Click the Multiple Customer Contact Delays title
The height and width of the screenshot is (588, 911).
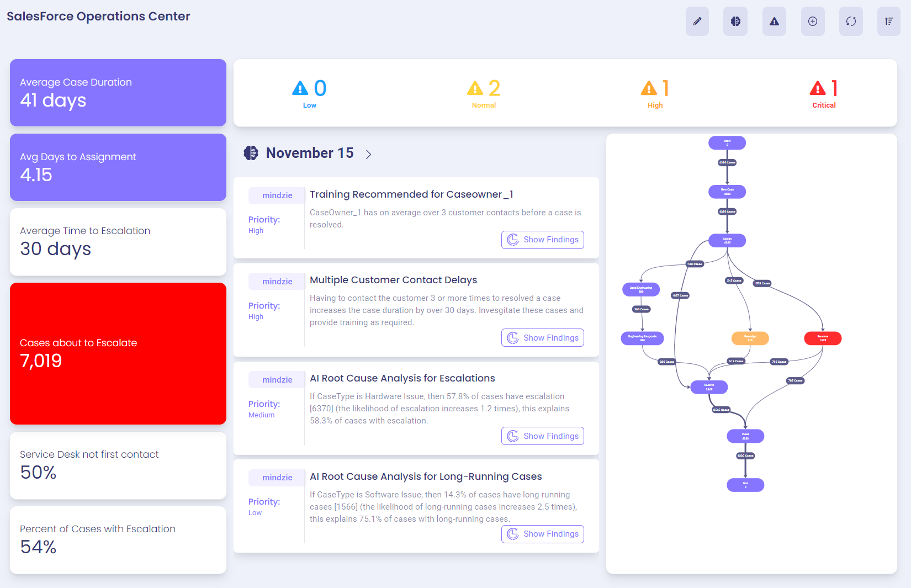pos(393,280)
